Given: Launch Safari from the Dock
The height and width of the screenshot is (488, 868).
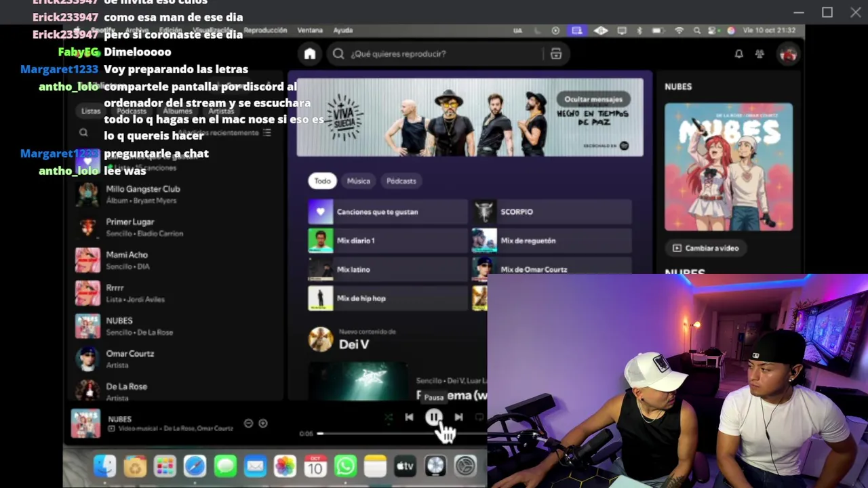Looking at the screenshot, I should pyautogui.click(x=195, y=466).
